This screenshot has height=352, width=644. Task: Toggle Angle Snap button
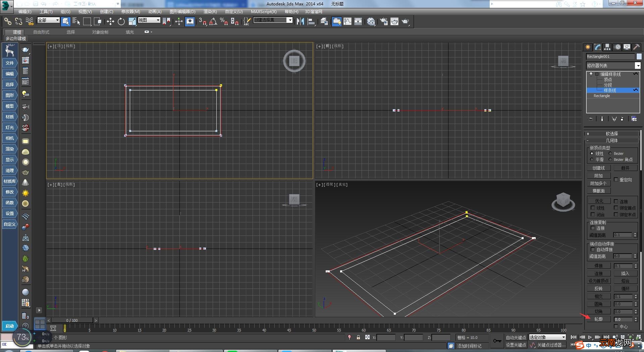213,21
